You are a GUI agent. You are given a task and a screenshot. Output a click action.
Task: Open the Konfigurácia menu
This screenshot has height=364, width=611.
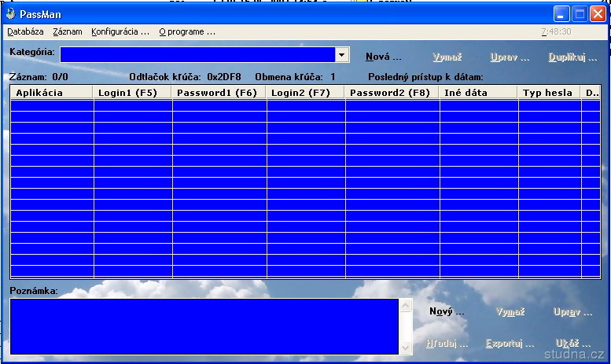[x=120, y=32]
